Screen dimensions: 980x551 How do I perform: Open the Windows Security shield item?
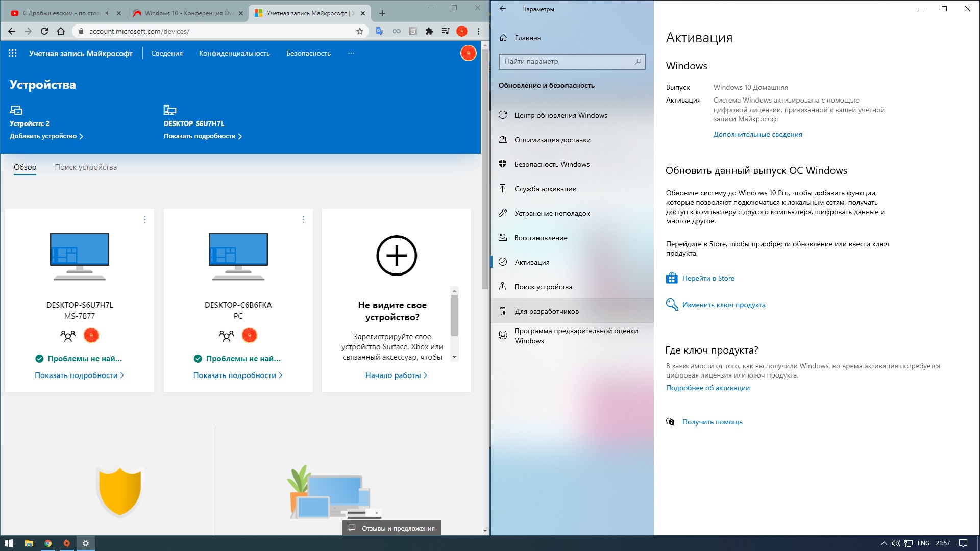(552, 164)
